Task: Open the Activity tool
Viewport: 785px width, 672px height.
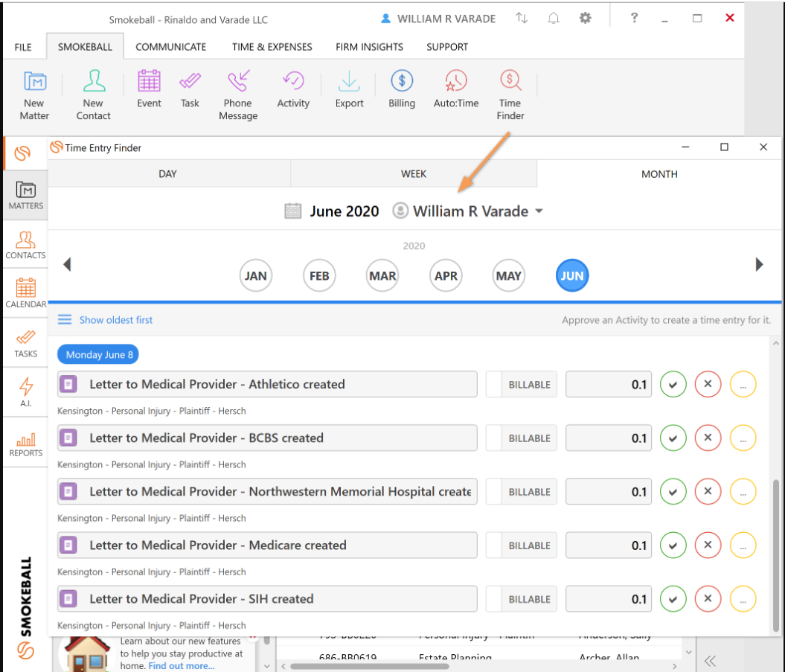Action: pyautogui.click(x=293, y=89)
